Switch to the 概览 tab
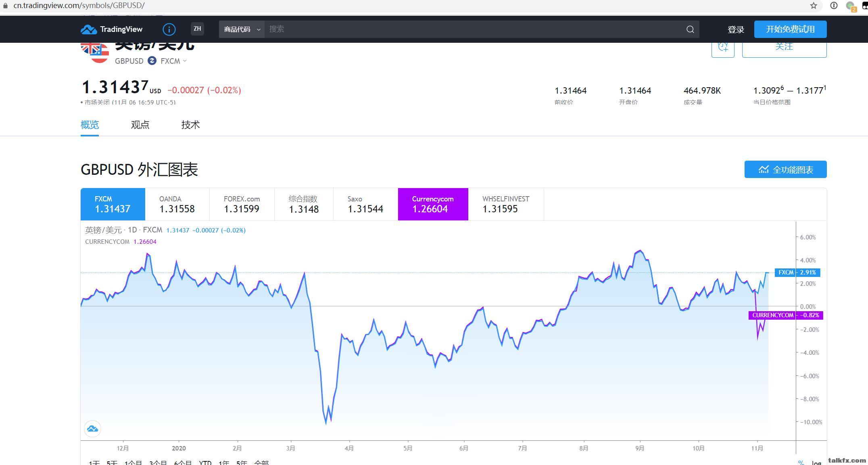 click(90, 125)
